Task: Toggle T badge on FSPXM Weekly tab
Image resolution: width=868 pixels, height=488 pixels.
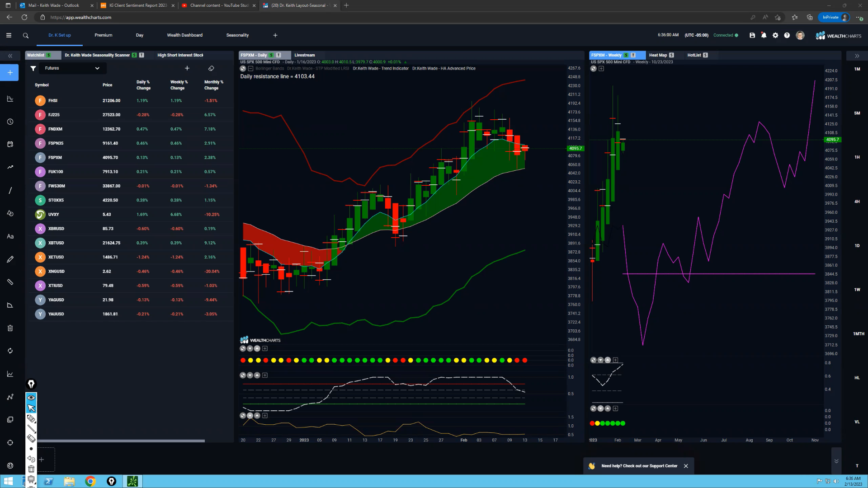Action: coord(633,55)
